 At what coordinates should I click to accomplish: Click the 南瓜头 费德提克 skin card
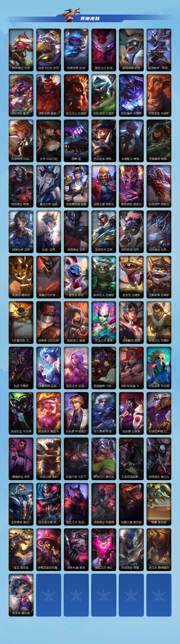coord(159,550)
